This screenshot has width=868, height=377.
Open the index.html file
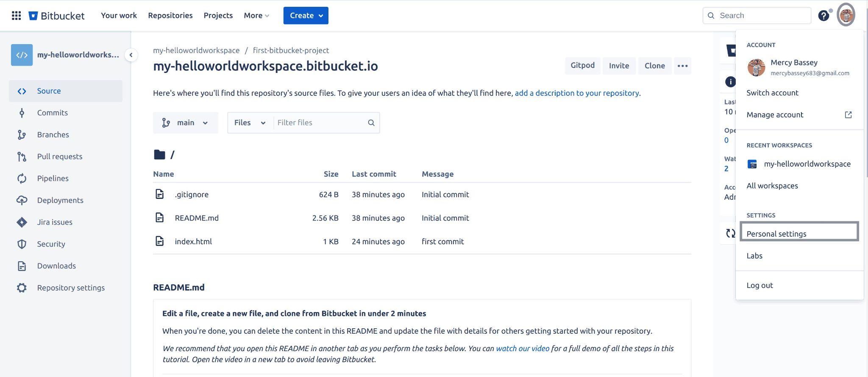193,242
